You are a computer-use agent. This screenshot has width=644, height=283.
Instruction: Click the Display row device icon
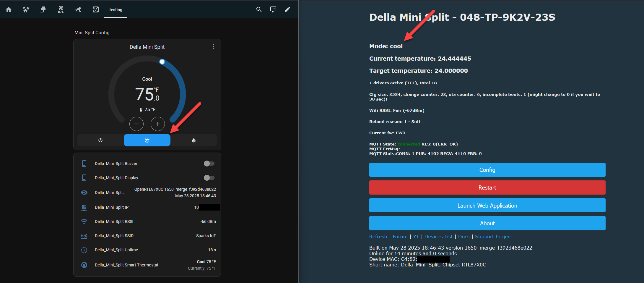click(x=84, y=178)
